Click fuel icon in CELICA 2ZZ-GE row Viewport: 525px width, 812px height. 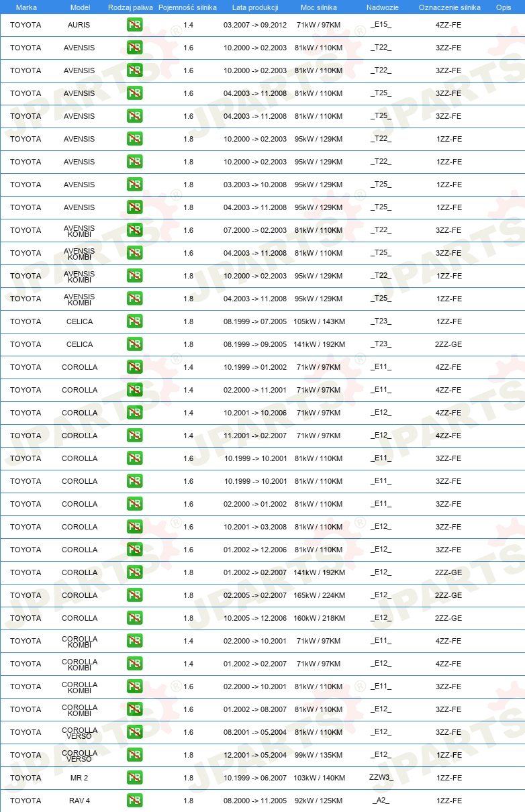(x=134, y=344)
